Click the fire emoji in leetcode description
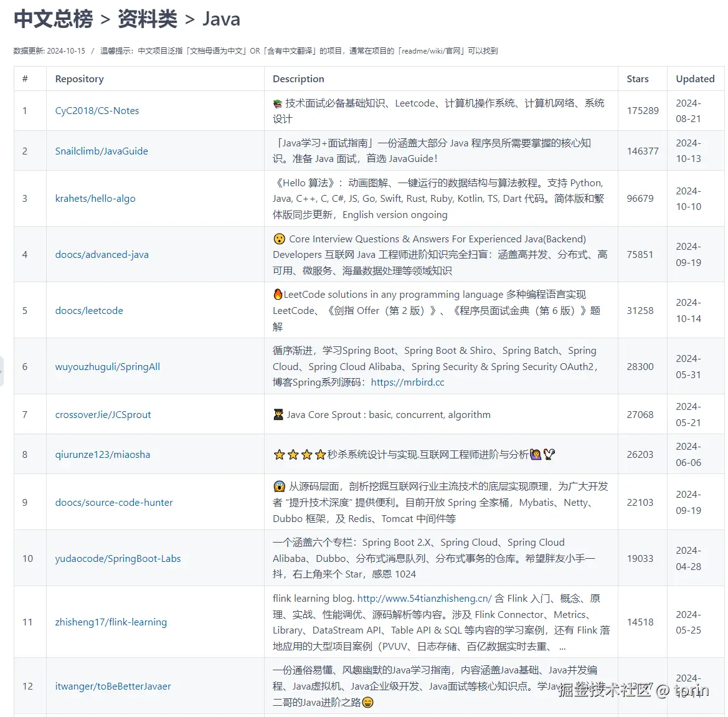 coord(278,294)
